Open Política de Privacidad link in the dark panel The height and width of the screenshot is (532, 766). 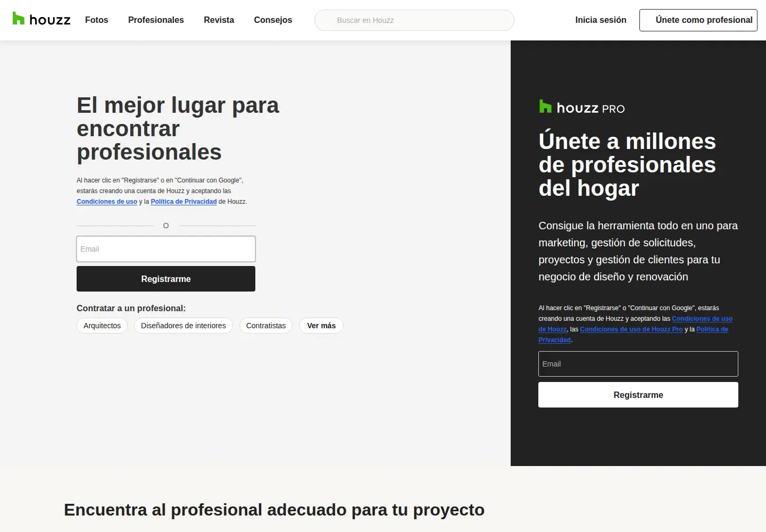[712, 329]
